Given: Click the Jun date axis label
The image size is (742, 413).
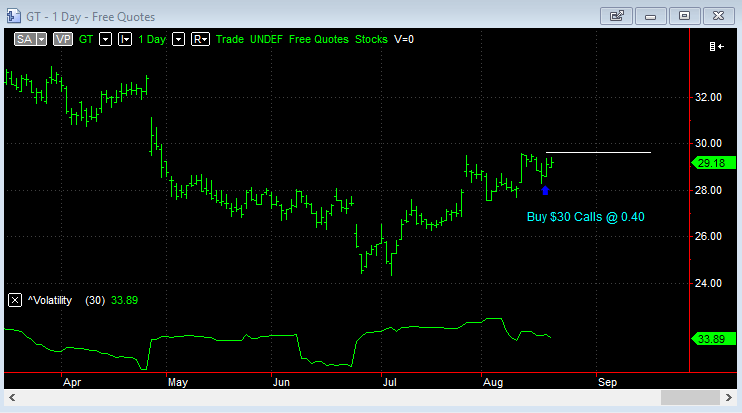Looking at the screenshot, I should (281, 382).
